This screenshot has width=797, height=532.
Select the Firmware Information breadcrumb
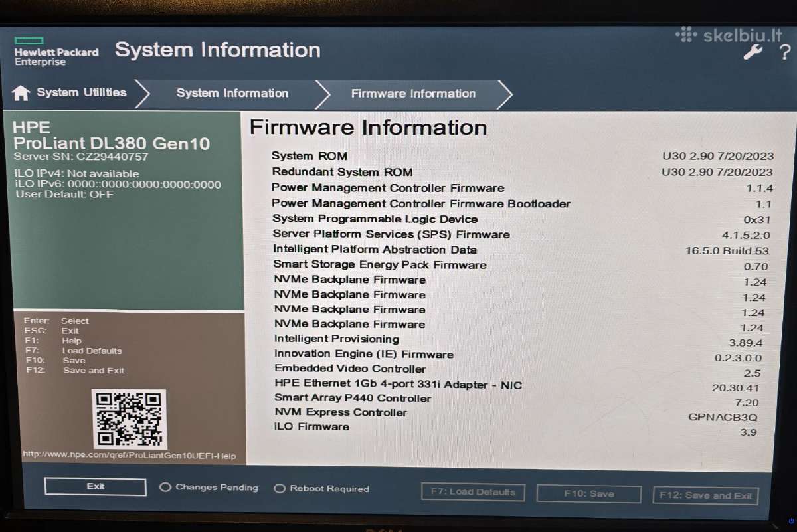click(413, 94)
